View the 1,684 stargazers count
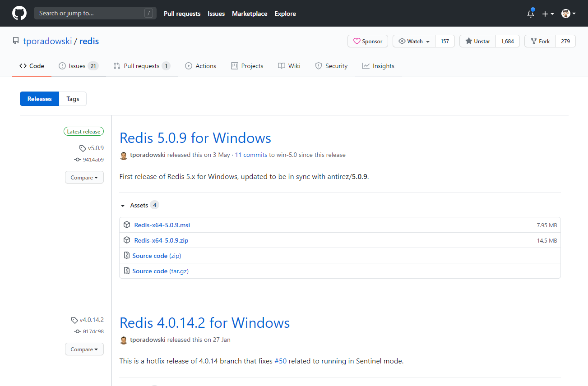 pyautogui.click(x=508, y=41)
